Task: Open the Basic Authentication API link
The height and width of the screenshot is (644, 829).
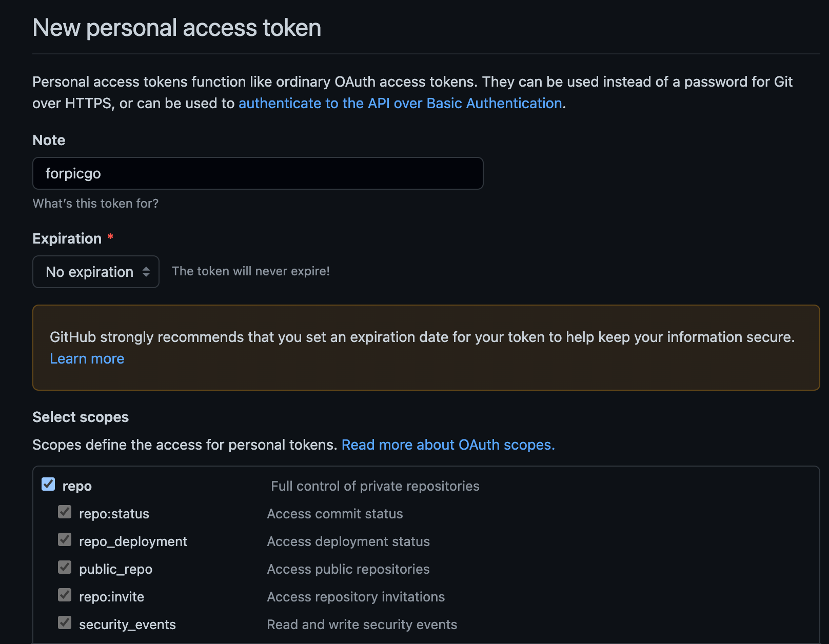Action: [x=400, y=103]
